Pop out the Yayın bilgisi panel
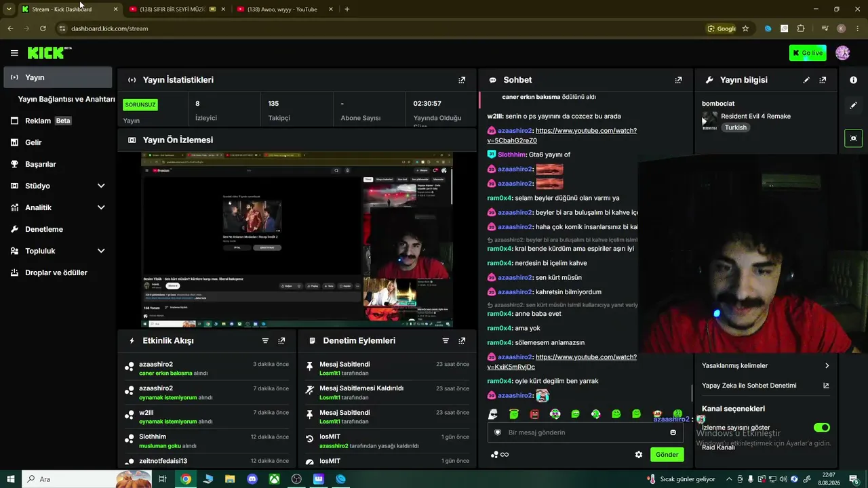This screenshot has width=868, height=488. [x=823, y=80]
